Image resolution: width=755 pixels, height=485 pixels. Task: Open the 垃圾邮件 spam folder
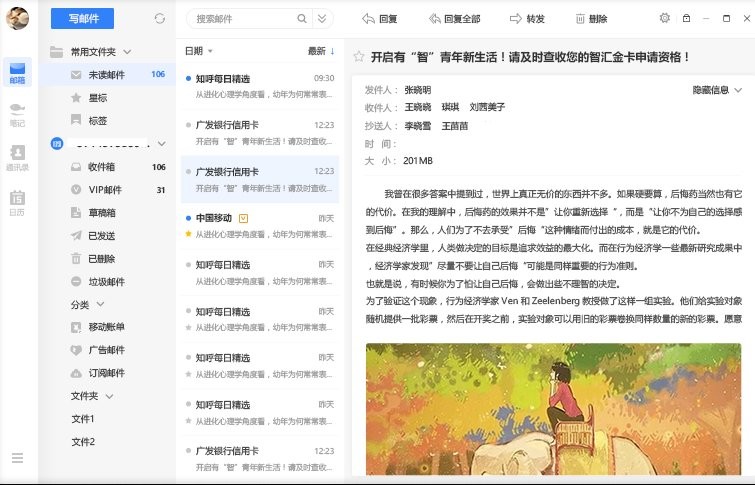coord(108,282)
